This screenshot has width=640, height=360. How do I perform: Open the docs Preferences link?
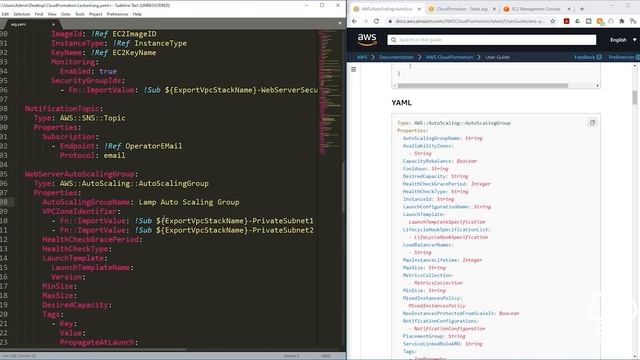coord(624,57)
